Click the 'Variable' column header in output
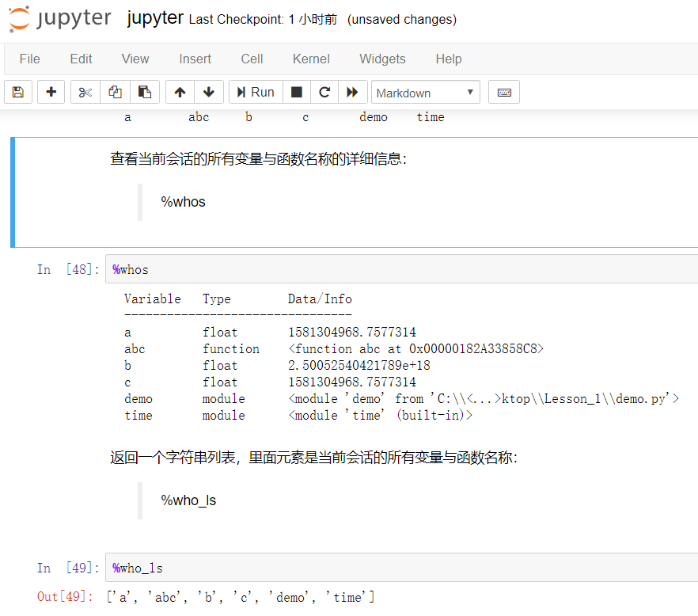 pos(153,298)
